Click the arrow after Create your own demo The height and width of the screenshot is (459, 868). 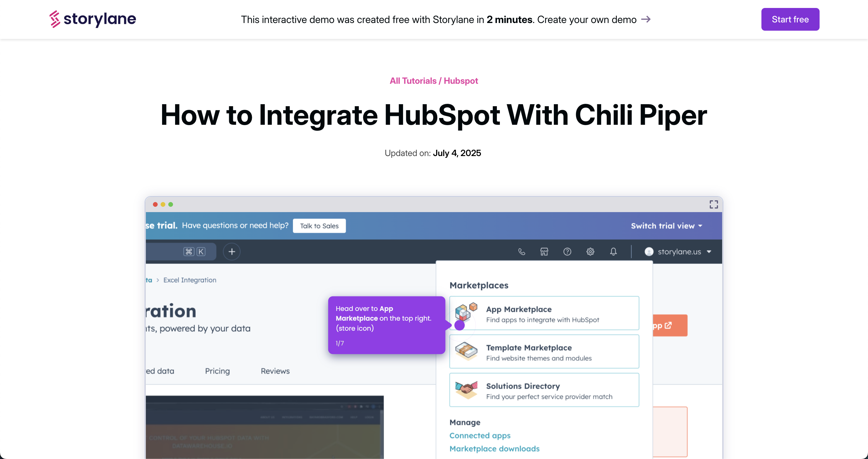tap(646, 19)
